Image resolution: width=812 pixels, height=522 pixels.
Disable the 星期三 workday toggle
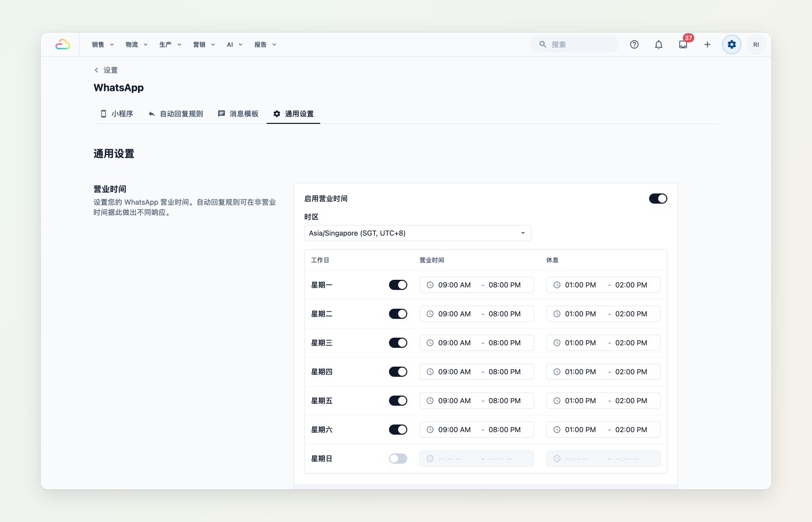[398, 343]
